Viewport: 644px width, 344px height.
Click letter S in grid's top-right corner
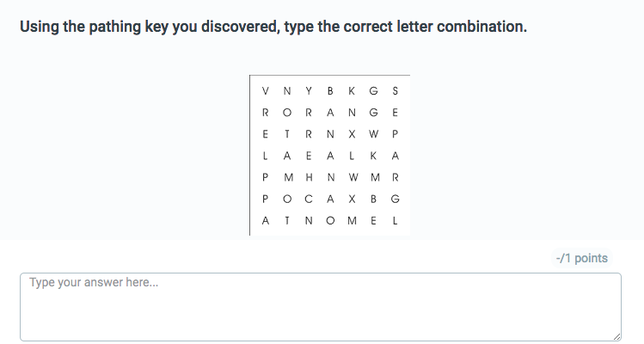click(x=395, y=91)
